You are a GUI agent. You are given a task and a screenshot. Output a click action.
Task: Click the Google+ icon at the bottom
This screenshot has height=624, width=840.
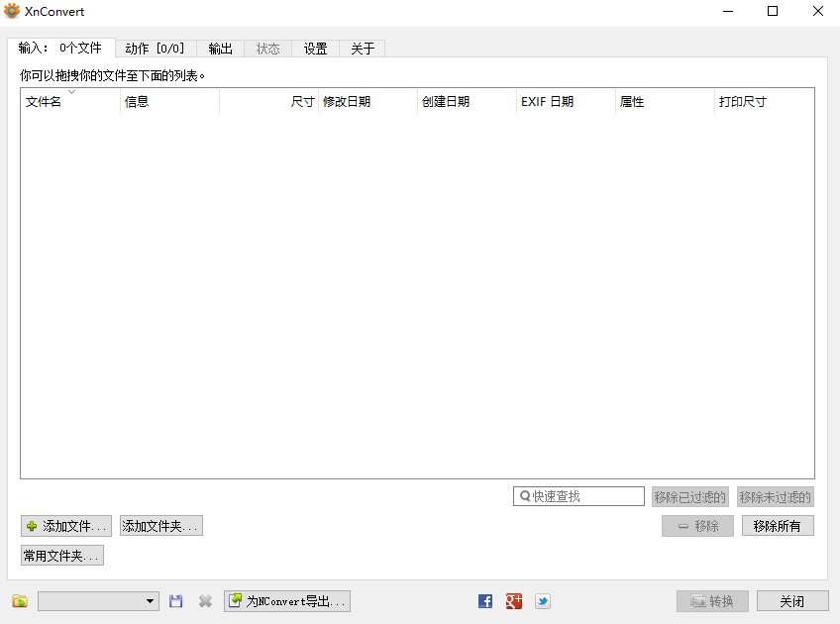pyautogui.click(x=513, y=600)
